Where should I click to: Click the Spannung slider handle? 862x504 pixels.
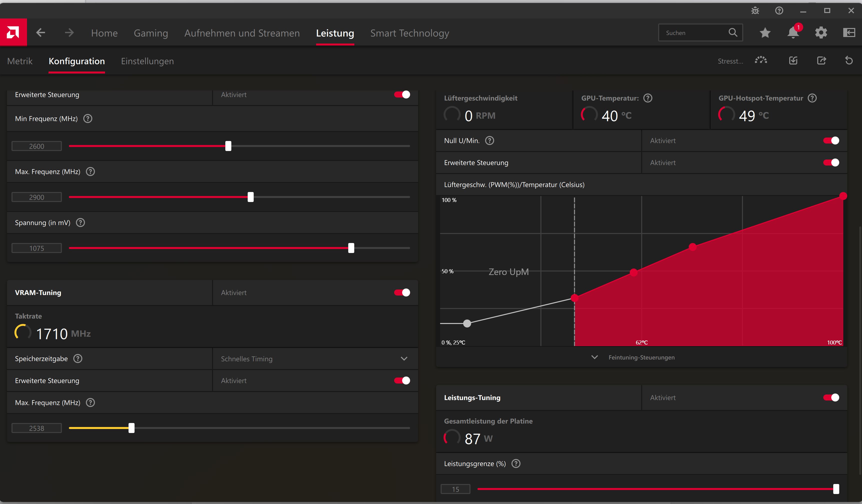(x=351, y=248)
